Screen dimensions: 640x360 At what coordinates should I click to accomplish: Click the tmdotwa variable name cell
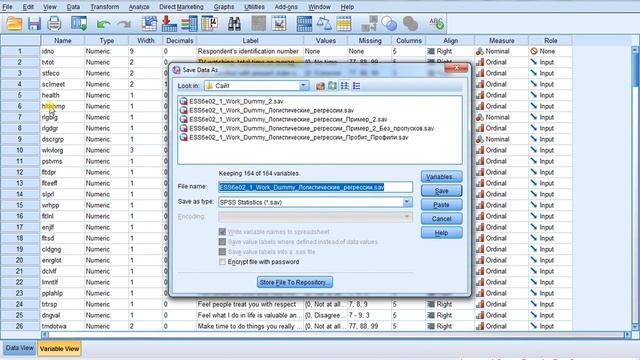(62, 326)
